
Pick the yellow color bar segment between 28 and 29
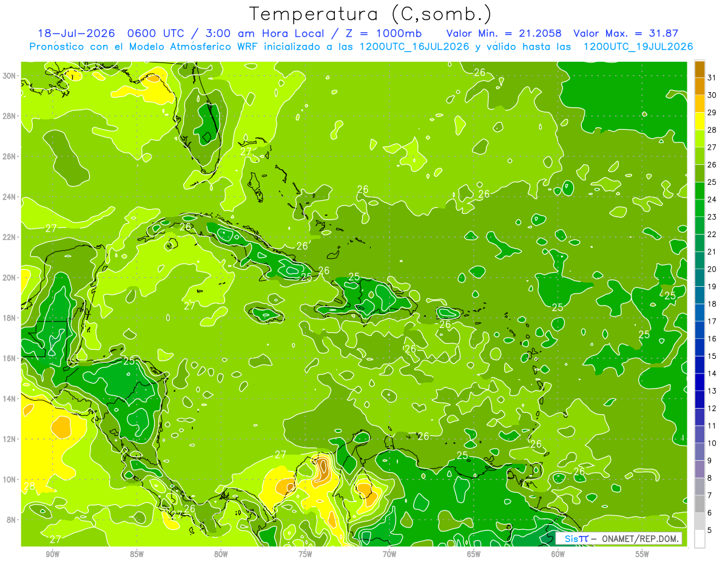click(x=699, y=121)
